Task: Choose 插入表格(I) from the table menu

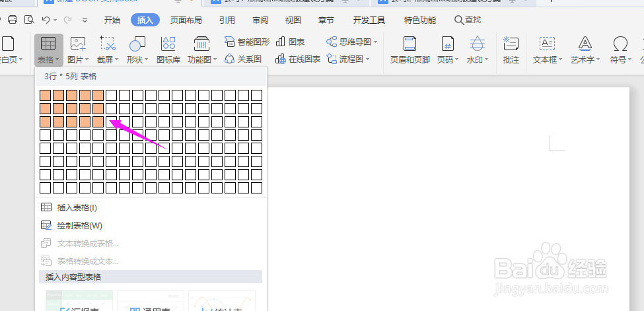Action: pyautogui.click(x=151, y=207)
